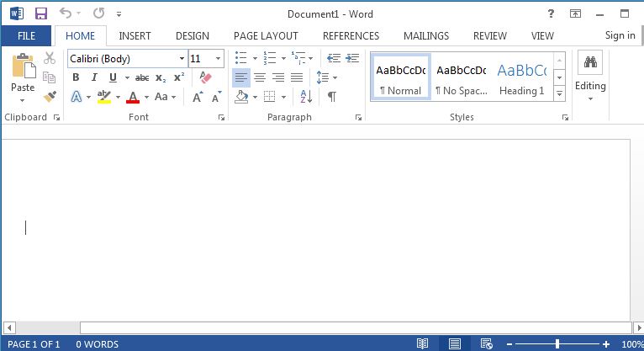Increase paragraph indent

(352, 58)
